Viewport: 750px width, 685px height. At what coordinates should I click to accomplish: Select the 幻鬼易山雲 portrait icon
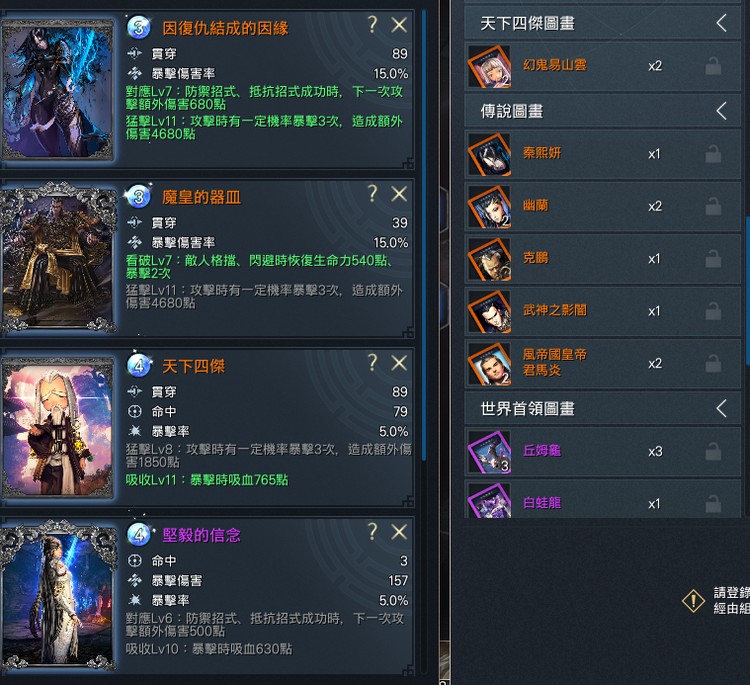[x=489, y=66]
